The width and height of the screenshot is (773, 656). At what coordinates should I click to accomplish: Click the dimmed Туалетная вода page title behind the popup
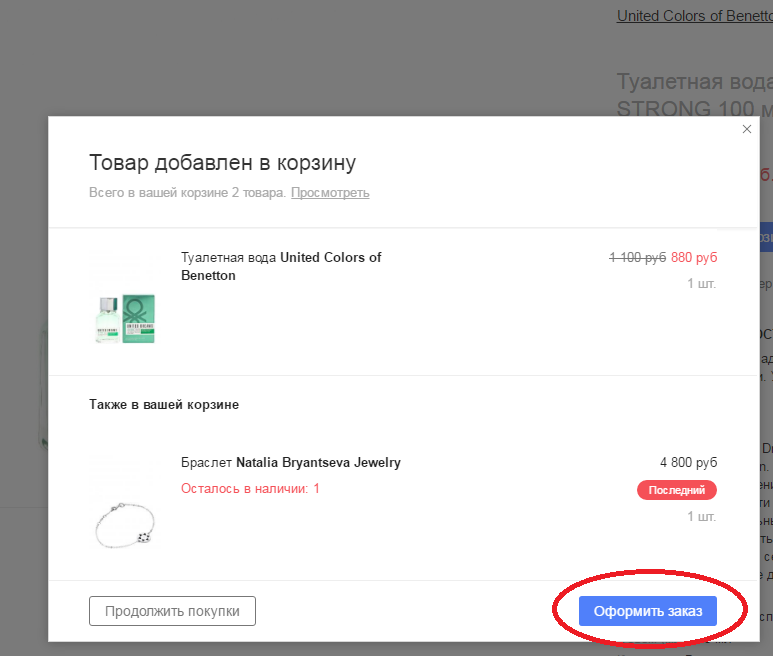pos(695,95)
